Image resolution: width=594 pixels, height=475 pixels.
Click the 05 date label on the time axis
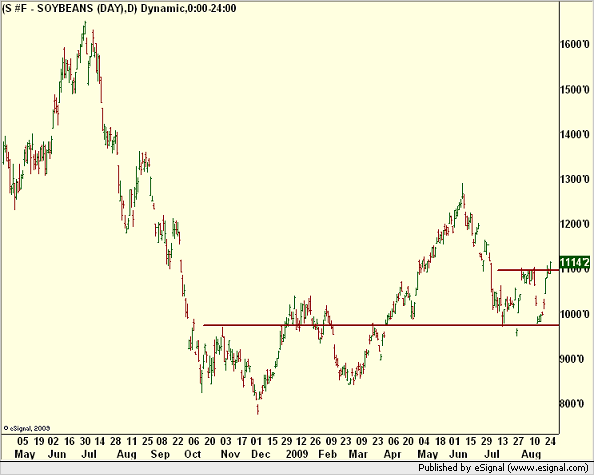[x=22, y=441]
